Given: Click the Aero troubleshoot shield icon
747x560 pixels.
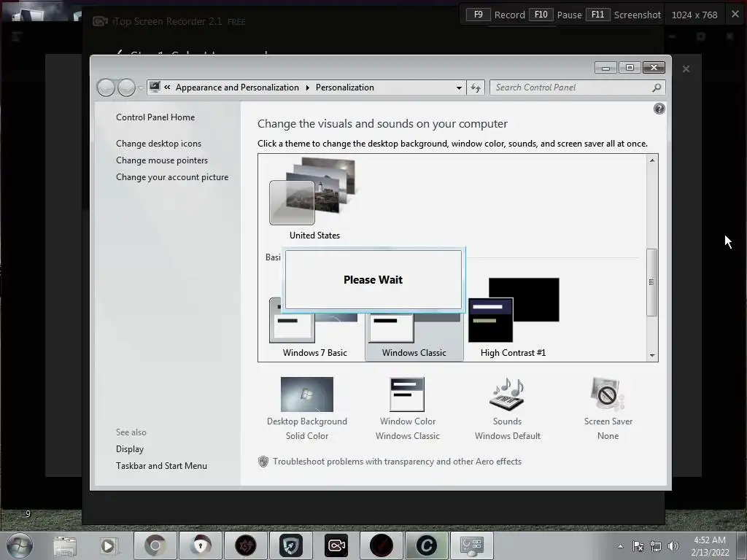Looking at the screenshot, I should [x=263, y=462].
